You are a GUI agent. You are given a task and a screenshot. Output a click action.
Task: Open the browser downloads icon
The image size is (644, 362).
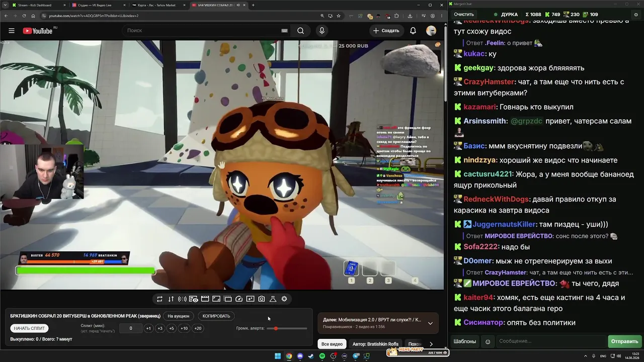(410, 16)
